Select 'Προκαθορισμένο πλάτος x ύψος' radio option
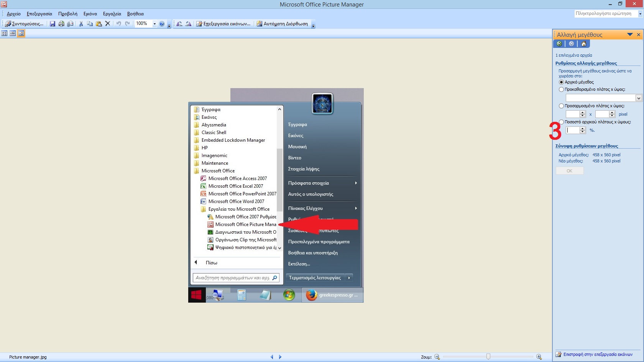Viewport: 644px width, 362px height. pyautogui.click(x=561, y=90)
